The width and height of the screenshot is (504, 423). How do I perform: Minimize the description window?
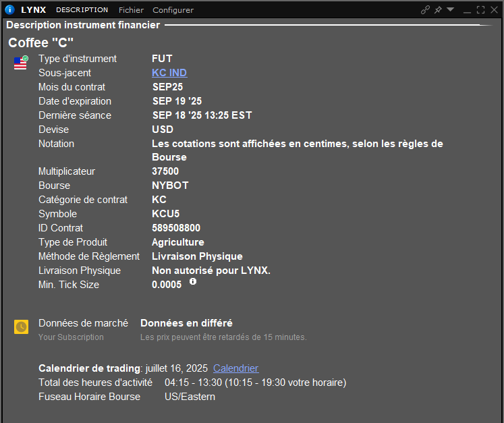coord(467,9)
